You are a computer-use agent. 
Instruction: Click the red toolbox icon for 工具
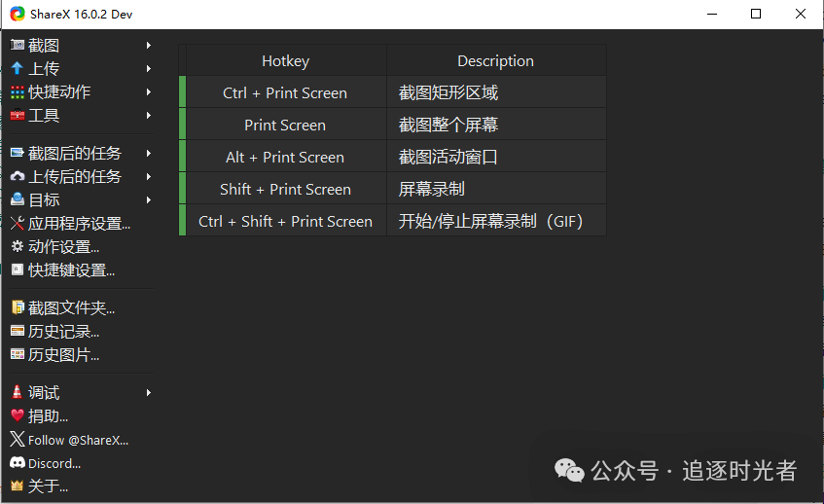pyautogui.click(x=18, y=115)
